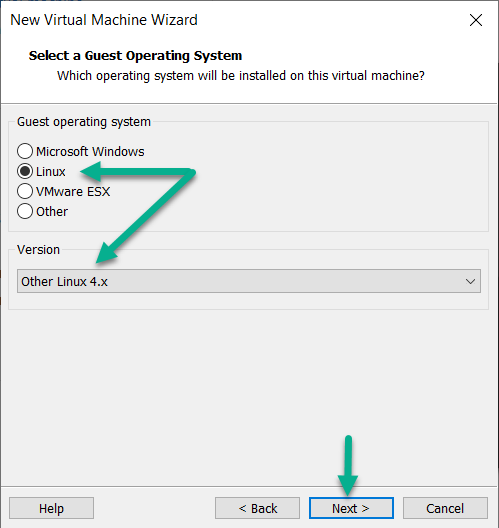Choose the VMware ESX radio option
Image resolution: width=499 pixels, height=528 pixels.
25,191
